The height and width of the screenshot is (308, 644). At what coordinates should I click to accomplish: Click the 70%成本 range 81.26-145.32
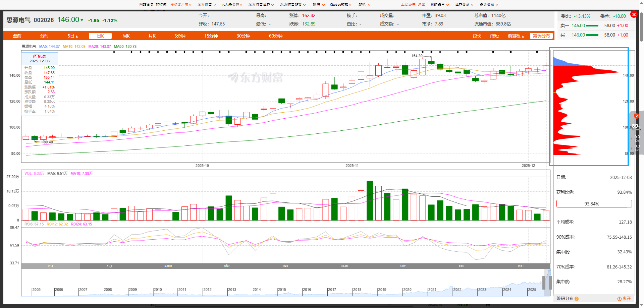point(619,267)
